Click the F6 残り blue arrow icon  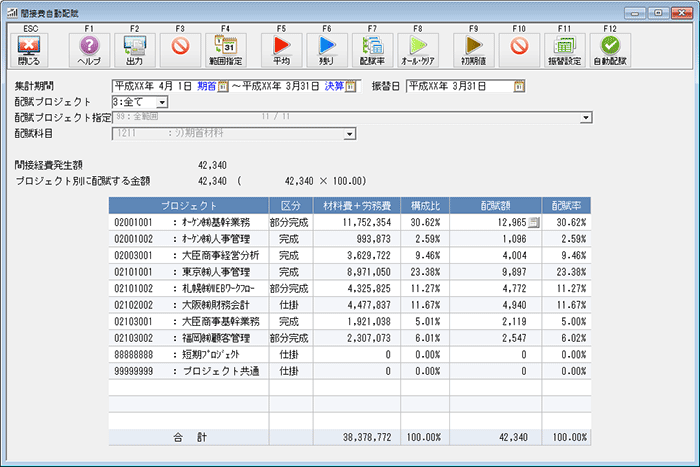tap(327, 50)
